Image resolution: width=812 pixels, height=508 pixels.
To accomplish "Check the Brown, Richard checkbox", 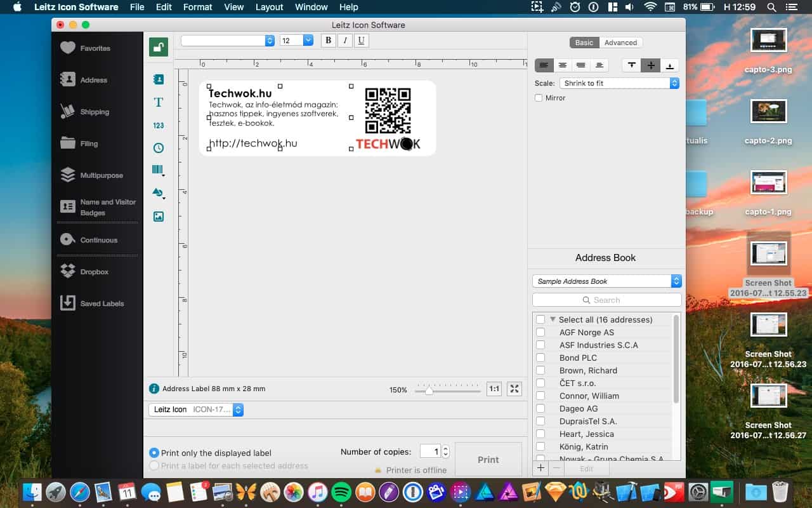I will click(x=540, y=370).
